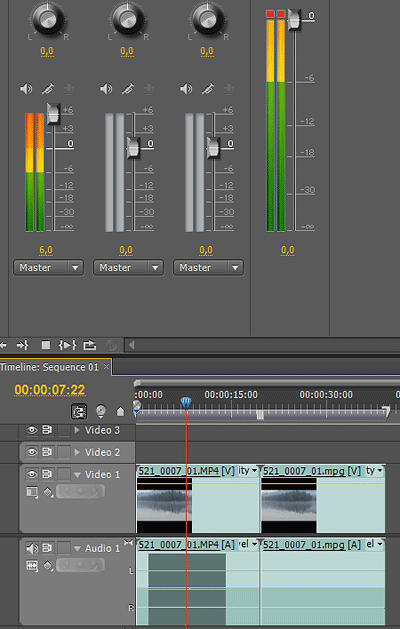
Task: Expand the Video 2 track
Action: 77,452
